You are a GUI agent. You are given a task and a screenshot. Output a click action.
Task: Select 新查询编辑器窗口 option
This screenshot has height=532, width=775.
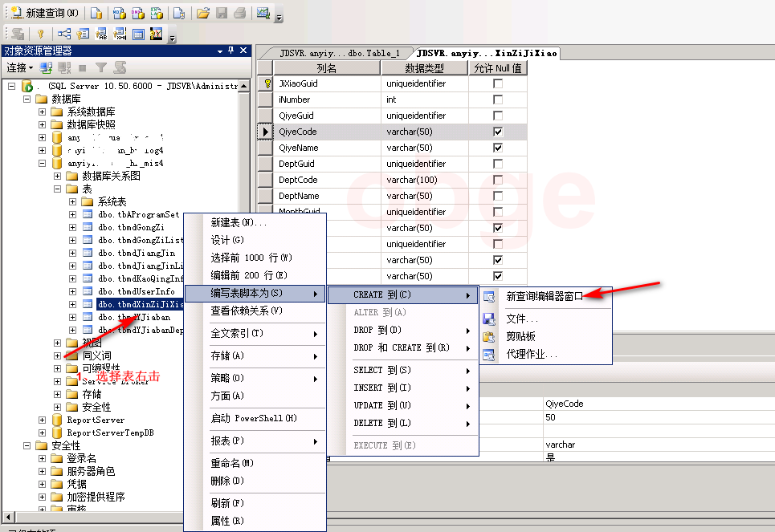(x=546, y=296)
